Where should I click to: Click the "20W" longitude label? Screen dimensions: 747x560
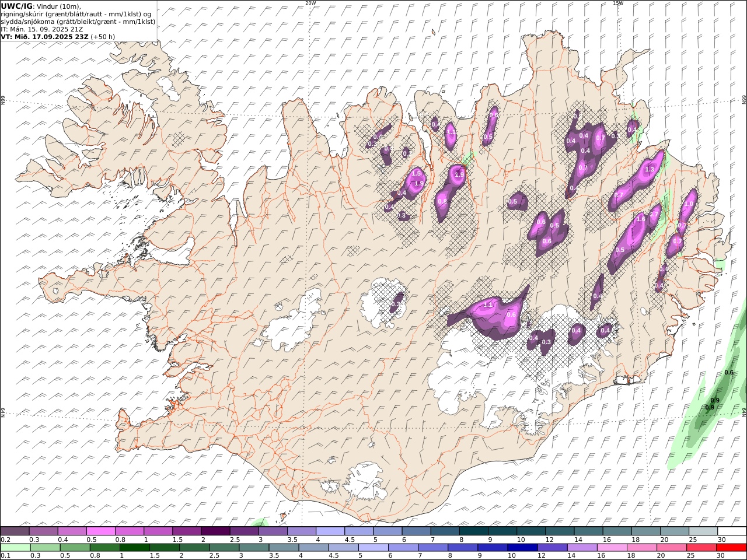click(x=310, y=3)
